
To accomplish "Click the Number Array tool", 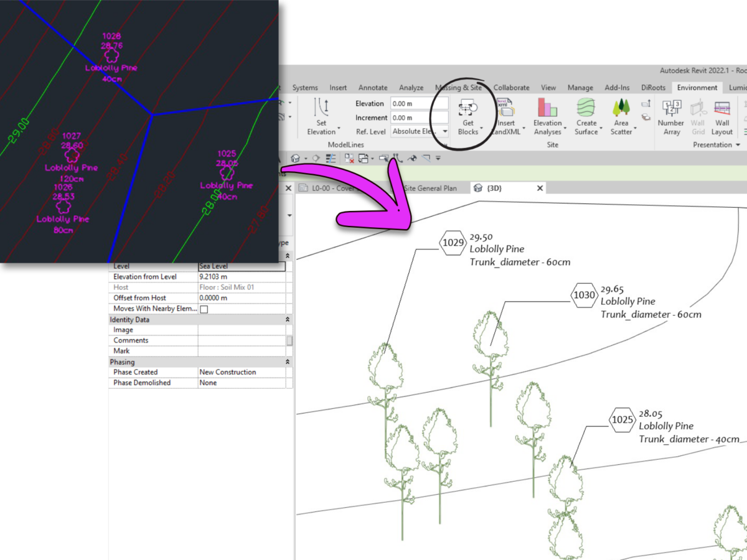I will tap(671, 109).
